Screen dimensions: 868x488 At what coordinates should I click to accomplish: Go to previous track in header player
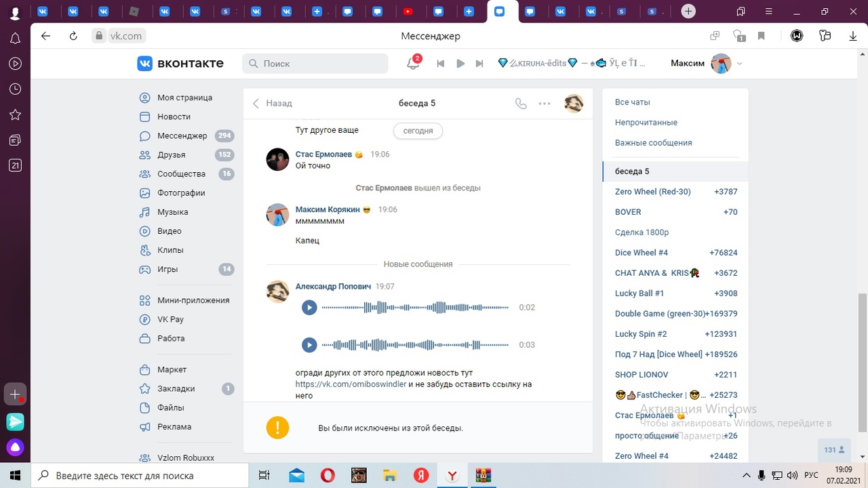pos(440,64)
